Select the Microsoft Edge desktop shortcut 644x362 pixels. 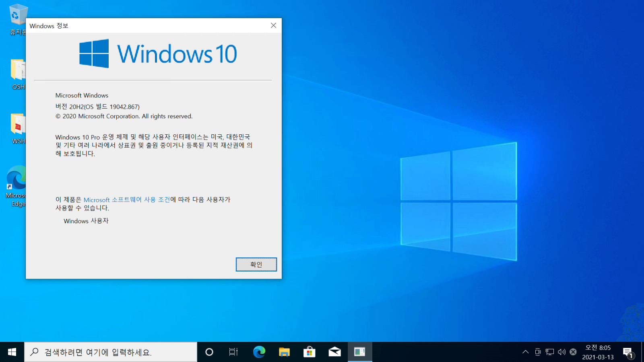tap(17, 186)
